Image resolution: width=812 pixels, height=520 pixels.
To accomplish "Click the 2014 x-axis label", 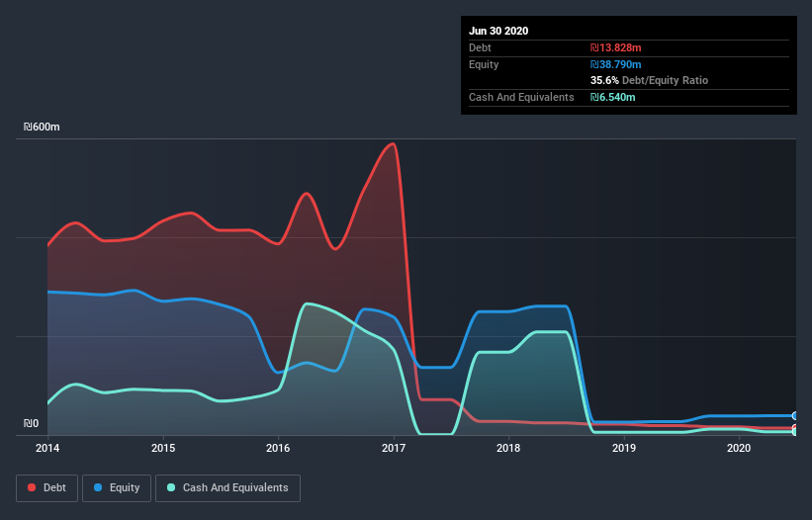I will [47, 448].
